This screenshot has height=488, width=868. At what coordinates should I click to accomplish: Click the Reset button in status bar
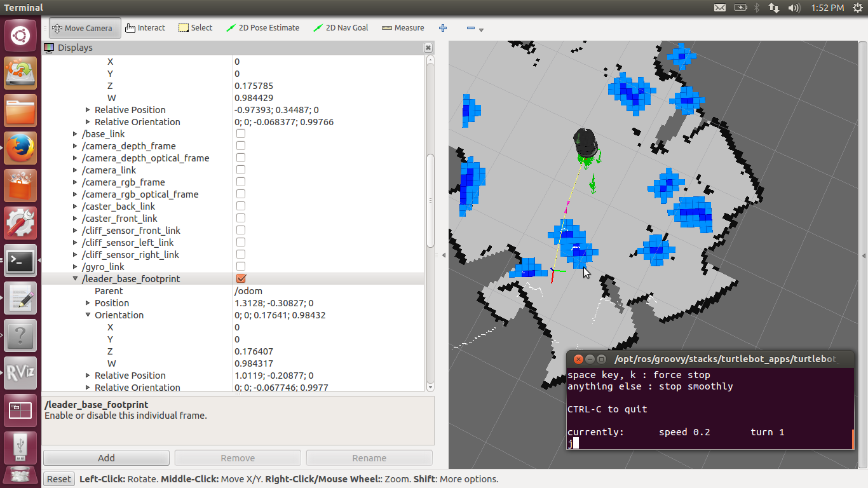click(x=59, y=479)
